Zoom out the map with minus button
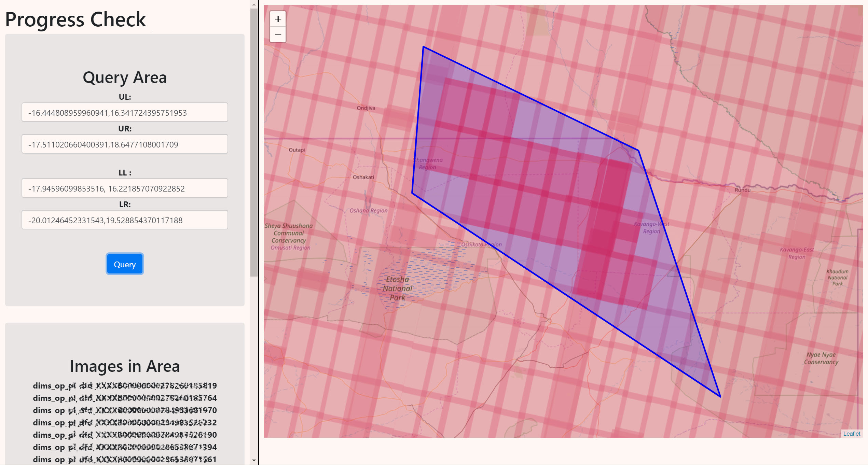 click(278, 35)
